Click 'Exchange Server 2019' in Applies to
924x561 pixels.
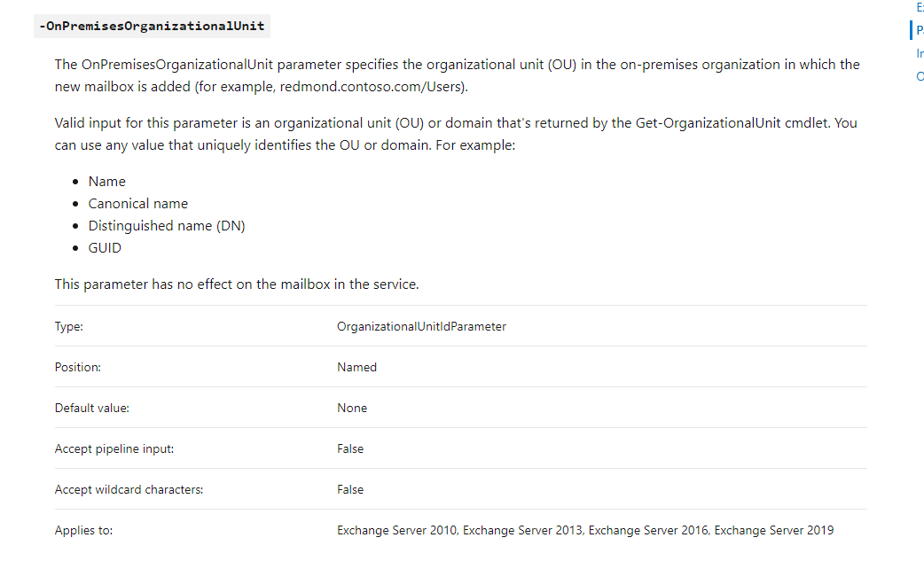pos(774,530)
